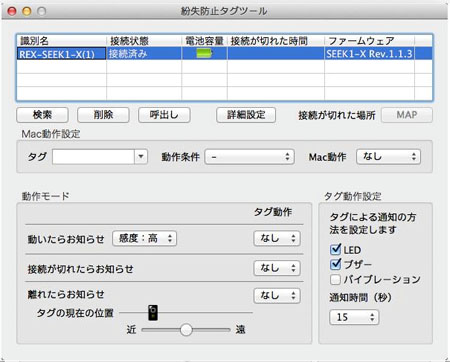Click the 近–遠 distance slider knob

pyautogui.click(x=186, y=330)
